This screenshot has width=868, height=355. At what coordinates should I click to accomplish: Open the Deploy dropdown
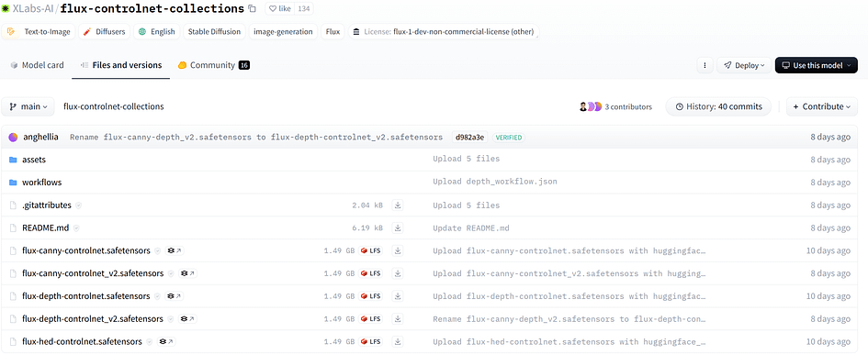click(744, 65)
